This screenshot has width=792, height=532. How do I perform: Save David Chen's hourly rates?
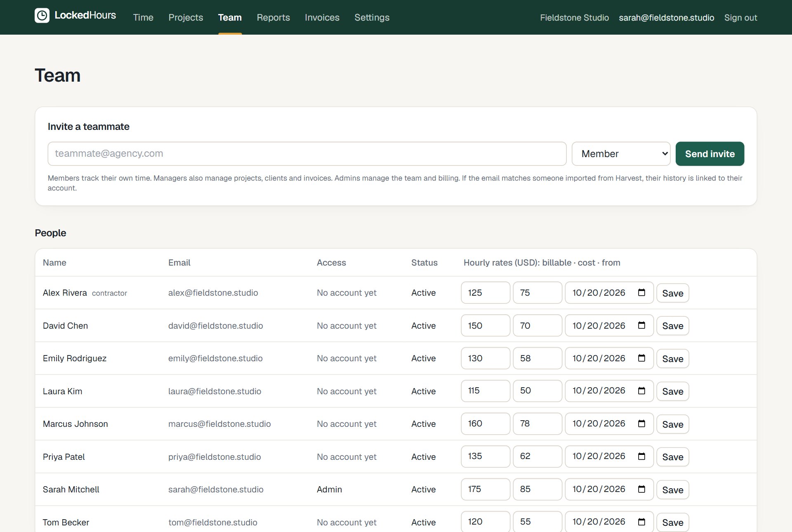coord(673,326)
